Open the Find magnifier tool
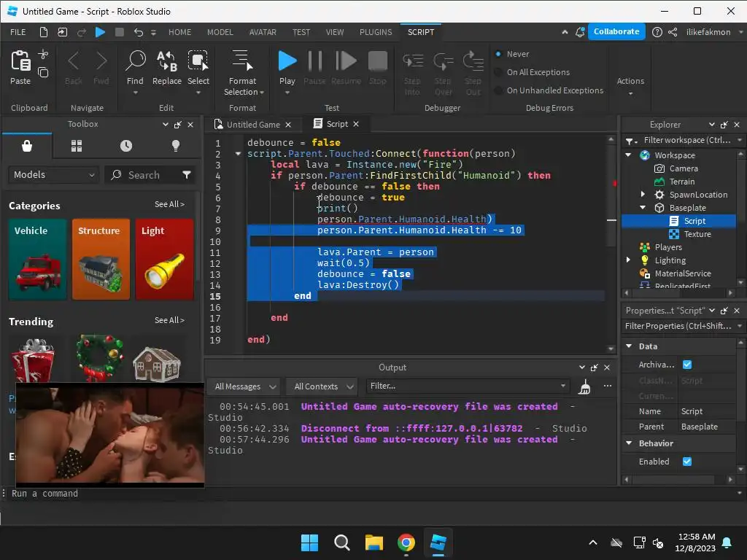 [135, 61]
